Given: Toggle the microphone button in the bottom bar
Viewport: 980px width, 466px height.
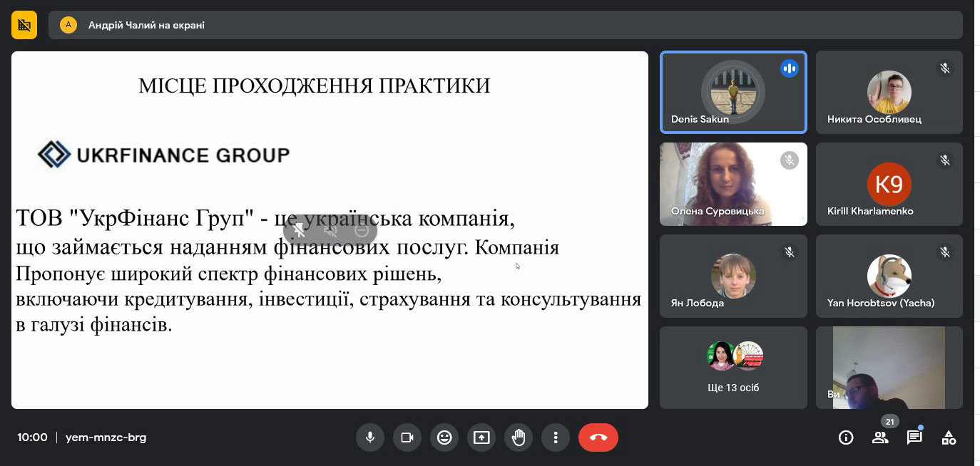Looking at the screenshot, I should click(370, 437).
